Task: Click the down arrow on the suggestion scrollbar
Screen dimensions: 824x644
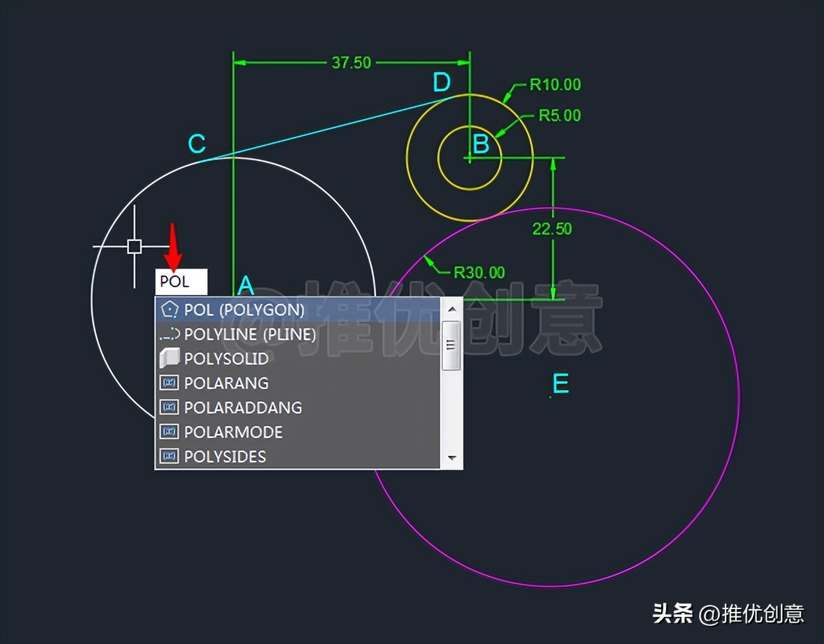Action: tap(452, 458)
